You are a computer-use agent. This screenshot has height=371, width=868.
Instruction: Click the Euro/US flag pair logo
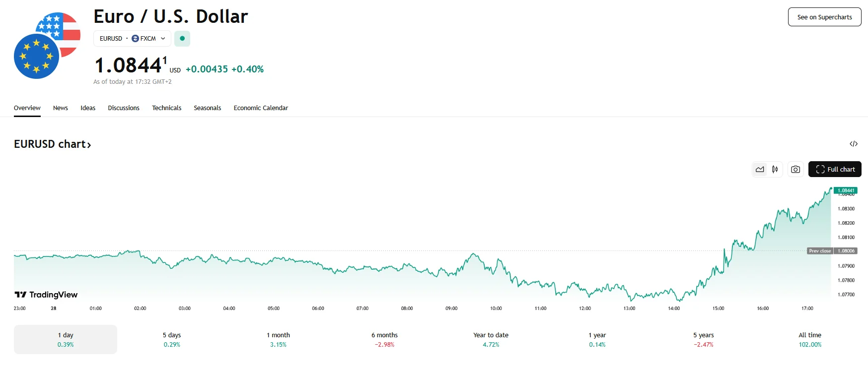pyautogui.click(x=47, y=46)
